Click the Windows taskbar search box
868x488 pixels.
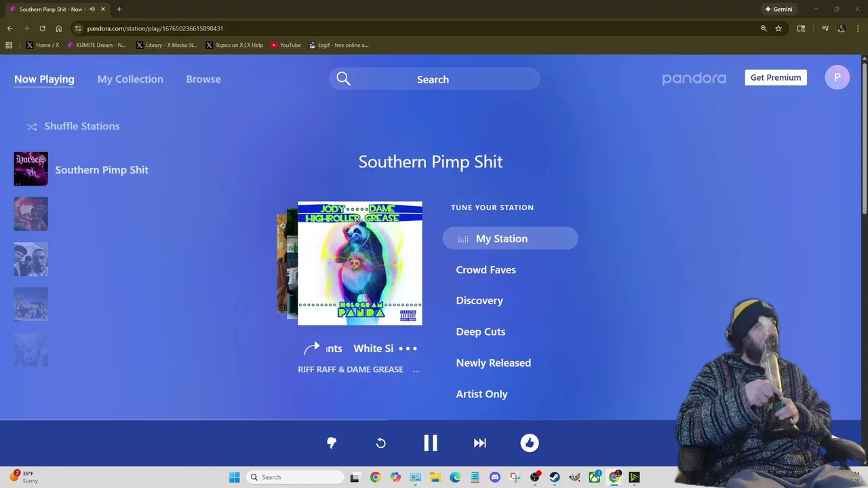tap(295, 477)
